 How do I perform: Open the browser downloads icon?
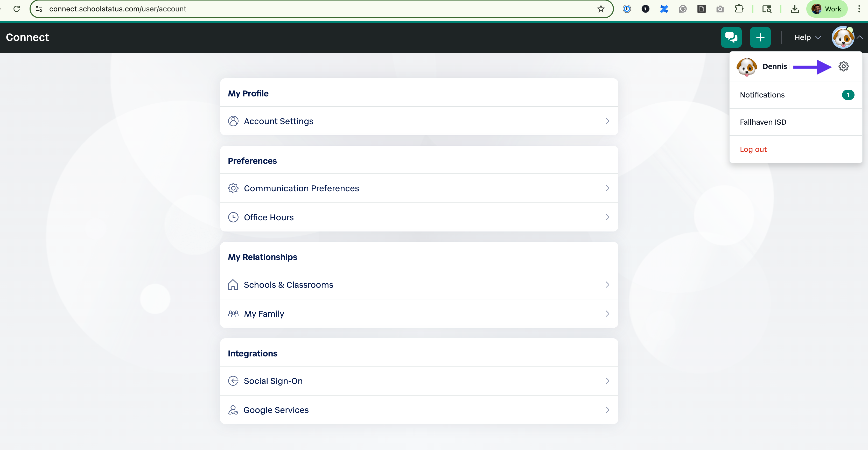tap(795, 9)
